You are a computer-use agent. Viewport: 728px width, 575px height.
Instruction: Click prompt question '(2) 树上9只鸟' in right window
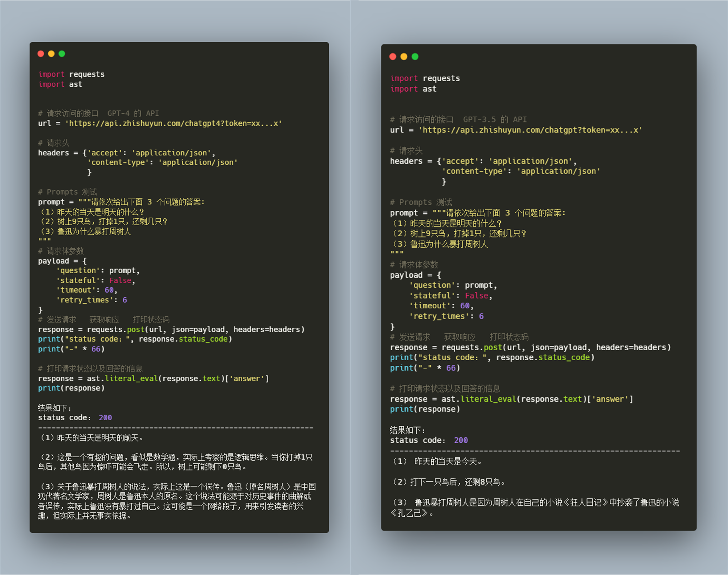[x=459, y=234]
